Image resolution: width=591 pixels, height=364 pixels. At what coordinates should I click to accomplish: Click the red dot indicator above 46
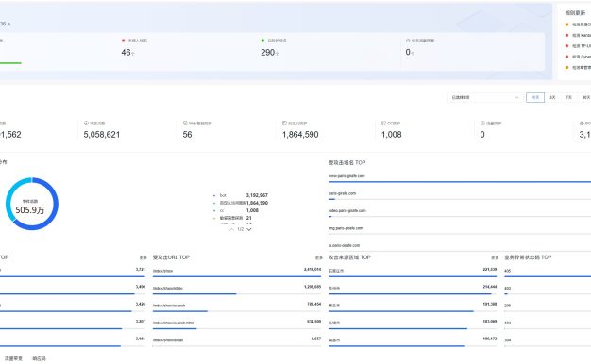[x=124, y=41]
